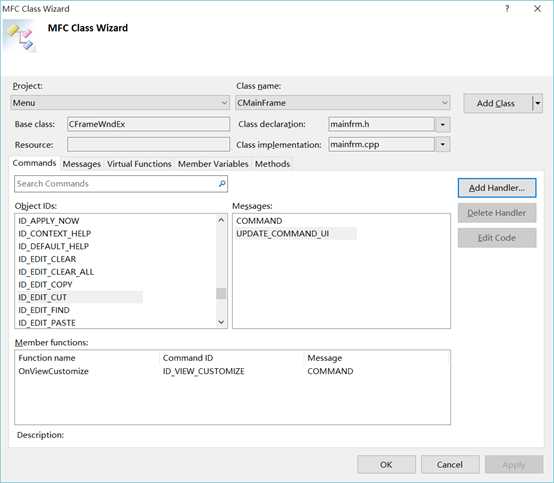The height and width of the screenshot is (483, 554).
Task: Open the mainfrm.h class declaration dropdown arrow
Action: (442, 124)
